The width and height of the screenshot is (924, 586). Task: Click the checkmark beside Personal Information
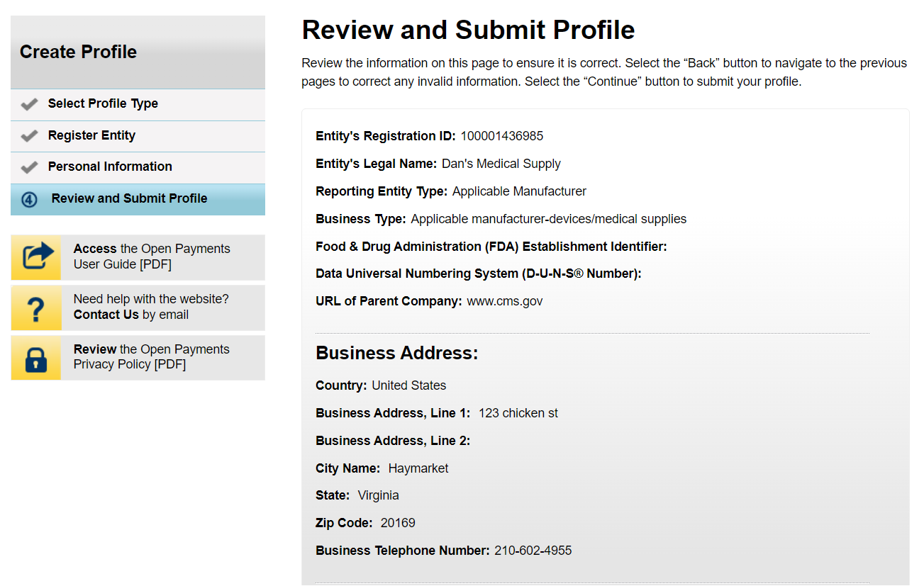tap(29, 167)
